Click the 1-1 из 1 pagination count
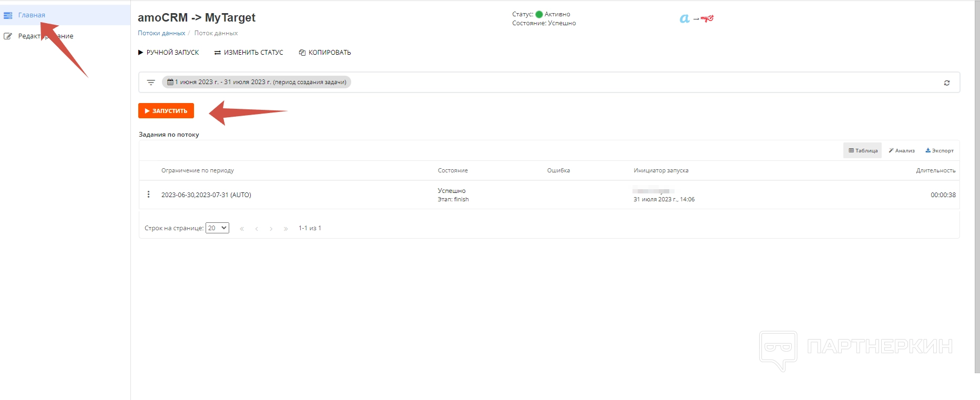Screen dimensions: 980x400 (x=310, y=228)
